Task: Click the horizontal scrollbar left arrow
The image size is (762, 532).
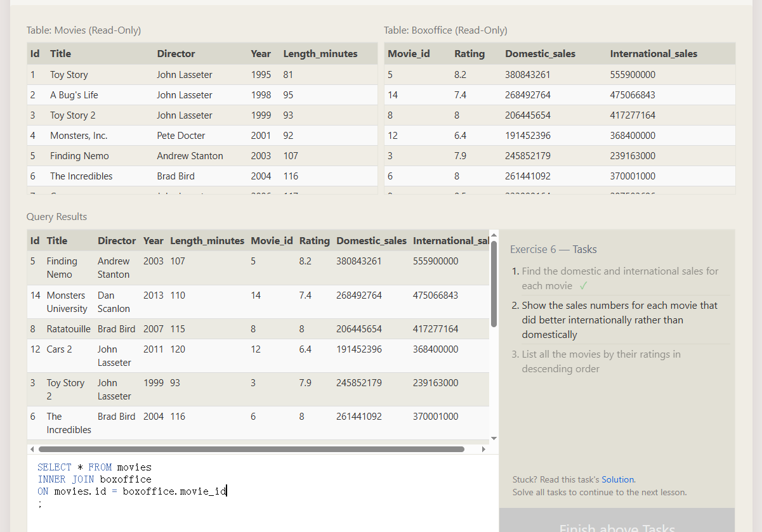Action: pos(32,449)
